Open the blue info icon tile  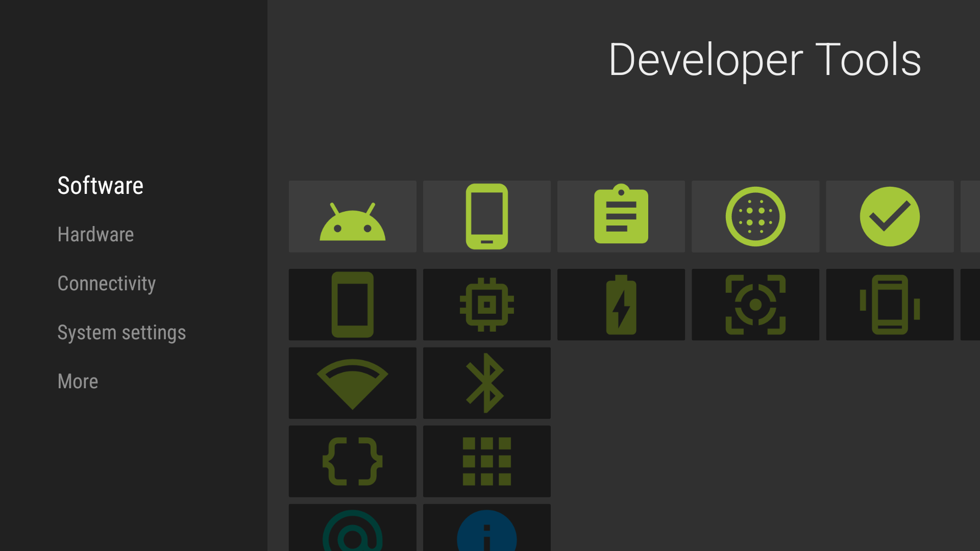pyautogui.click(x=486, y=528)
